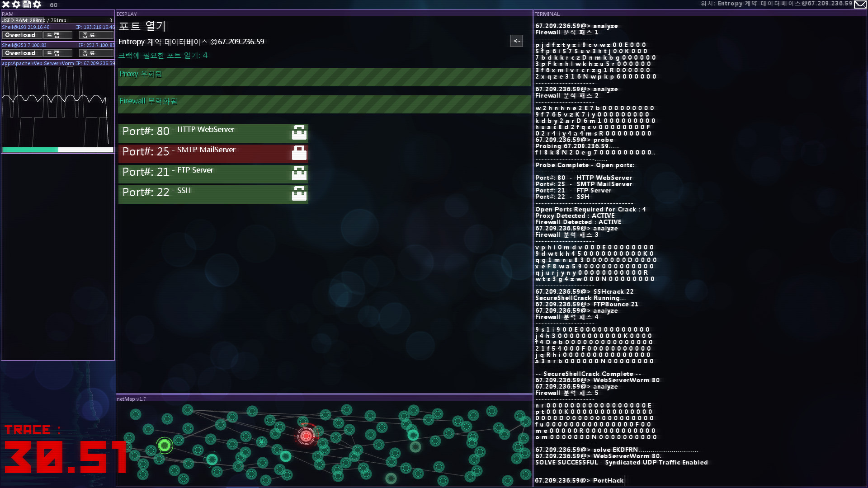868x488 pixels.
Task: Select the TERMINAL tab in right panel
Action: [547, 14]
